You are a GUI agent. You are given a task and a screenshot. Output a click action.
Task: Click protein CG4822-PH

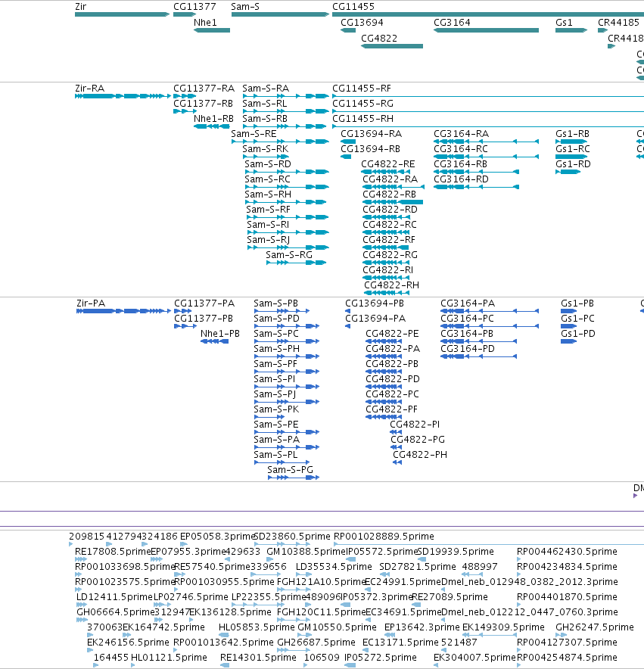click(x=397, y=462)
